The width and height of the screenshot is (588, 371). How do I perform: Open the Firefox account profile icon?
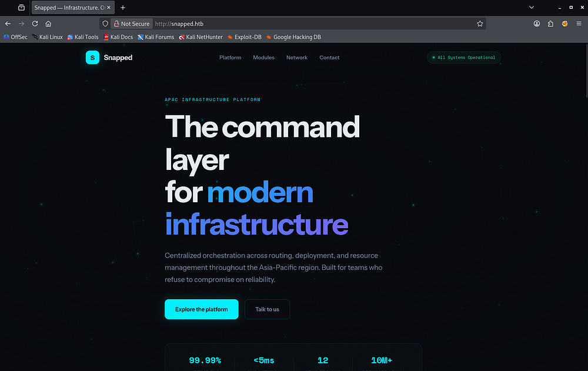click(x=537, y=24)
